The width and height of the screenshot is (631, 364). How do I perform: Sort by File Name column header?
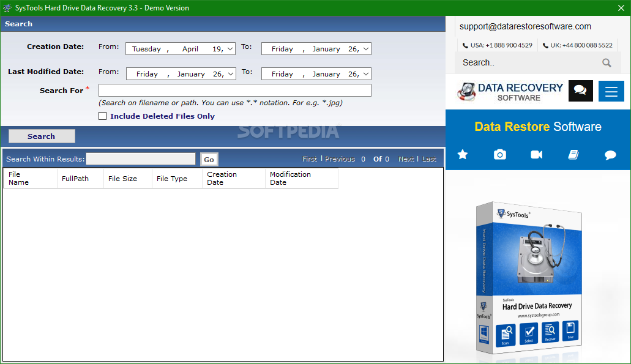(30, 178)
